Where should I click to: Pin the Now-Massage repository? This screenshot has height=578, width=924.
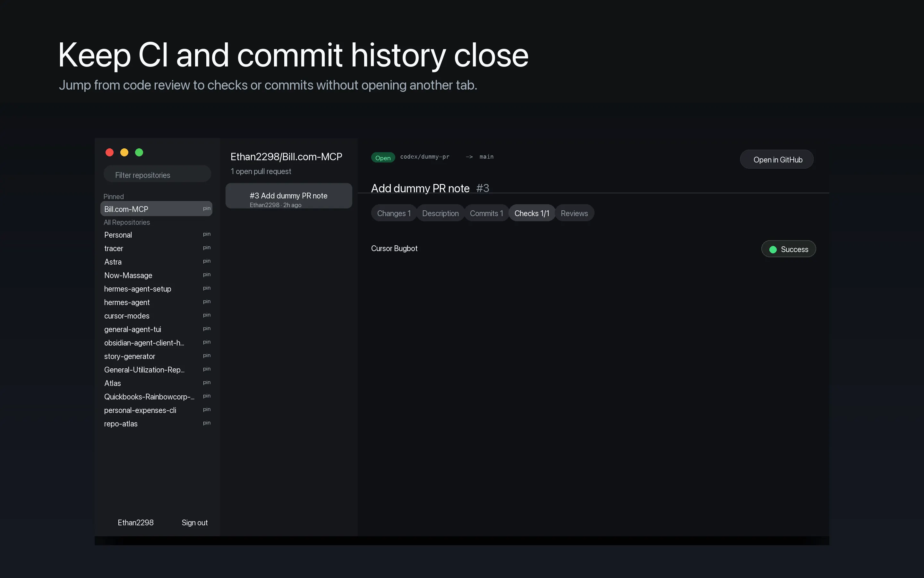pyautogui.click(x=207, y=275)
